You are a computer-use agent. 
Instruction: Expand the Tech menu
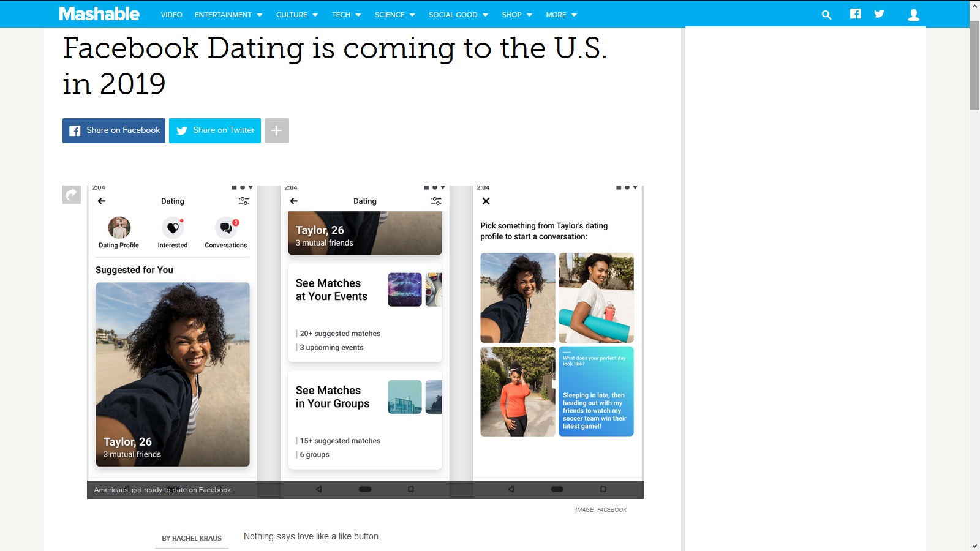coord(347,15)
